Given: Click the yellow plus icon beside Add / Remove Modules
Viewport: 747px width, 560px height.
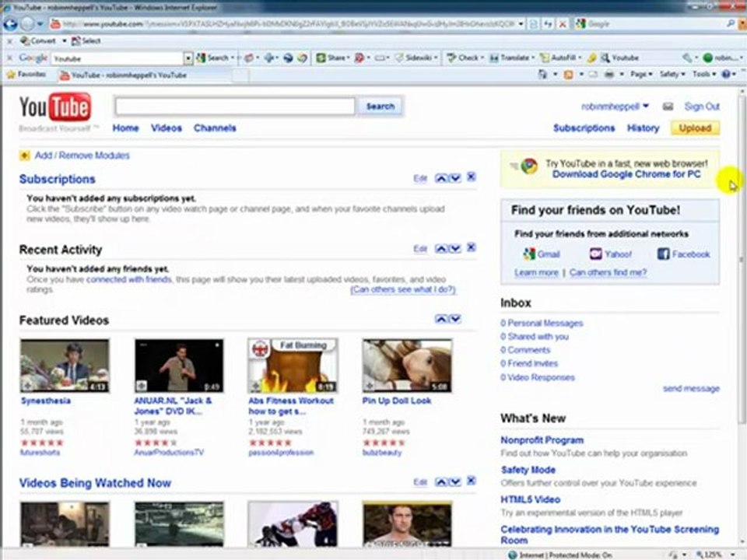Looking at the screenshot, I should 24,156.
